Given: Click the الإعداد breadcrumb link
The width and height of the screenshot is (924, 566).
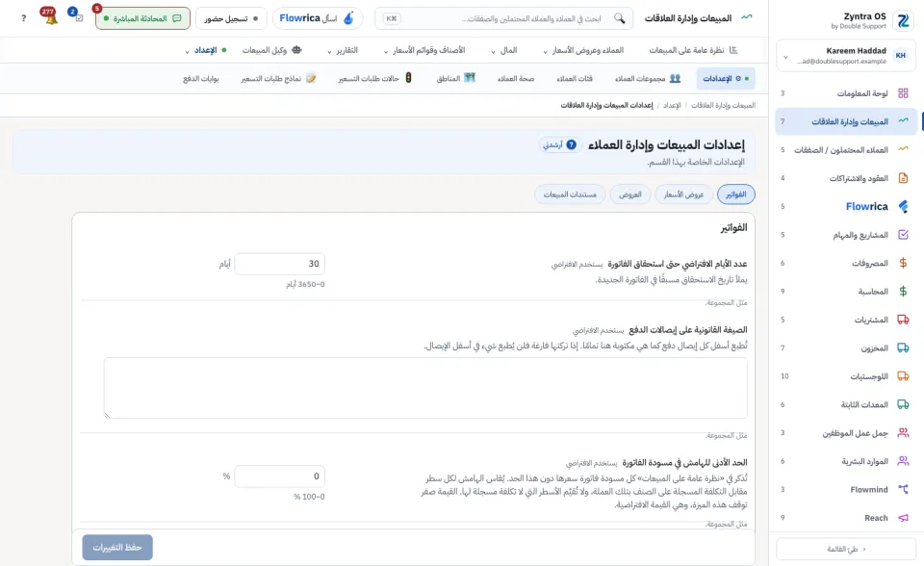Looking at the screenshot, I should (672, 105).
